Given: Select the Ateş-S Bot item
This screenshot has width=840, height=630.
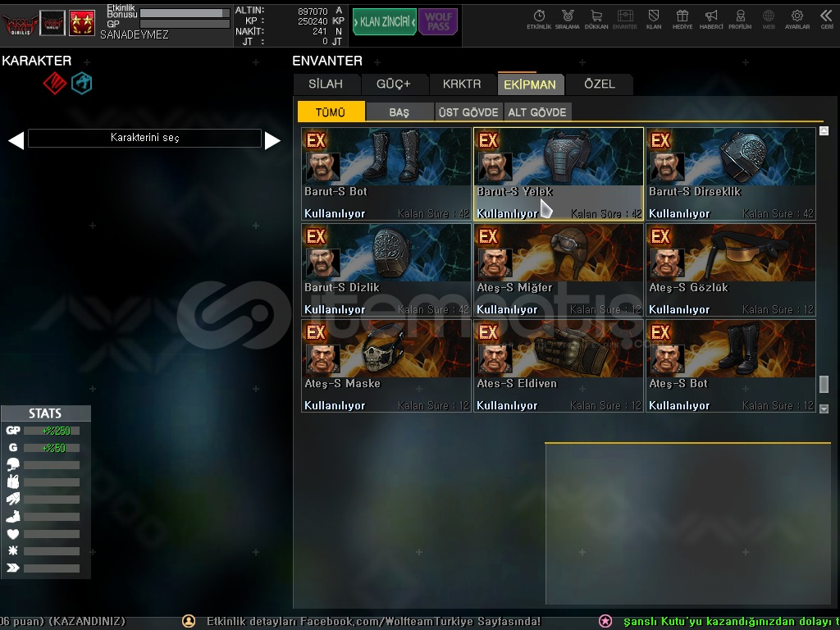Looking at the screenshot, I should (731, 366).
